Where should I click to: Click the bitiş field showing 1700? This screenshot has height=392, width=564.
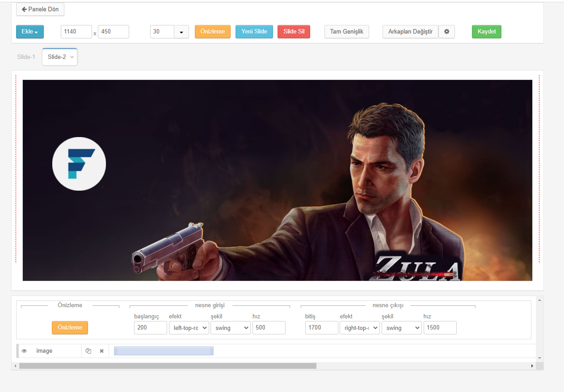(x=322, y=327)
